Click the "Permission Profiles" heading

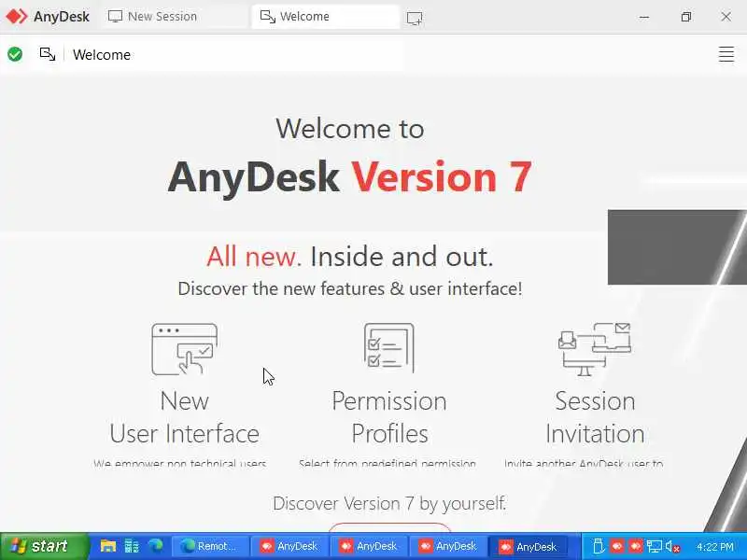point(389,417)
